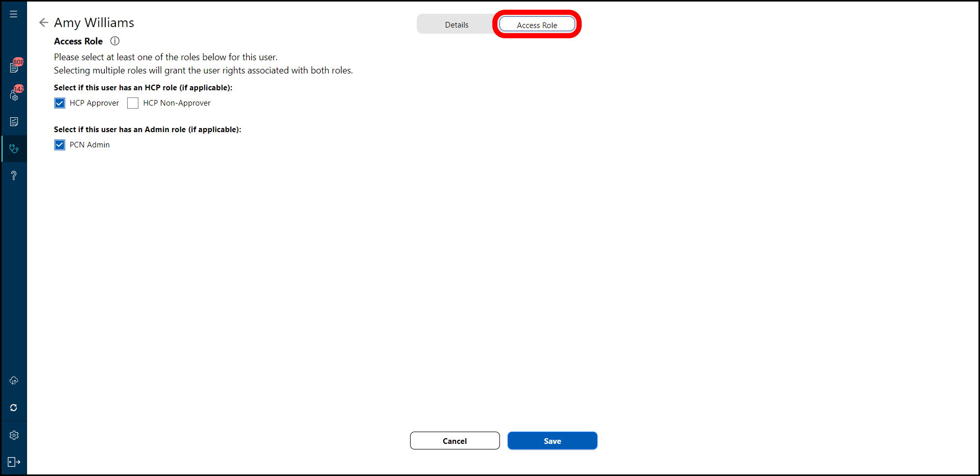Switch to the Details tab

click(457, 24)
